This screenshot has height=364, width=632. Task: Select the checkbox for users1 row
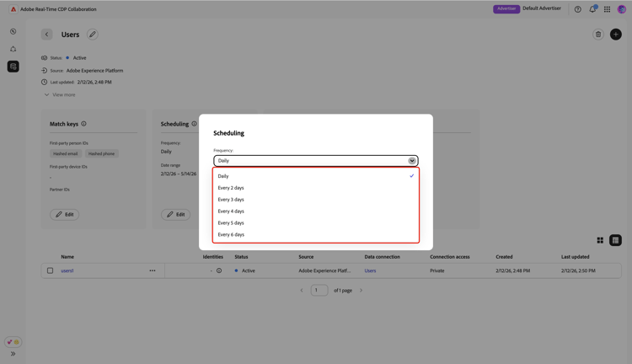pyautogui.click(x=50, y=270)
